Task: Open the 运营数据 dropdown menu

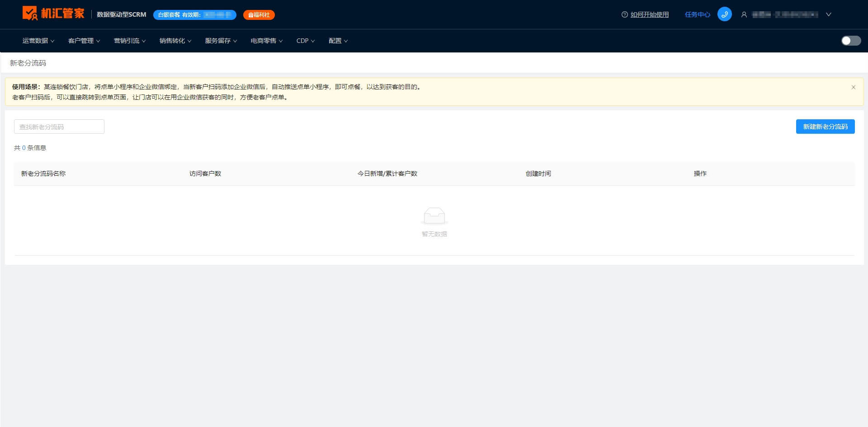Action: 38,41
